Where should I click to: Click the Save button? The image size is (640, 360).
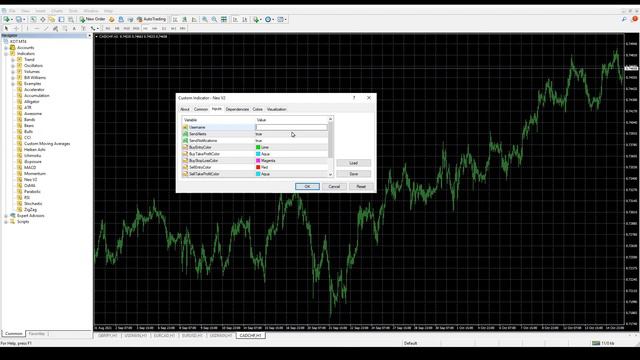[353, 174]
